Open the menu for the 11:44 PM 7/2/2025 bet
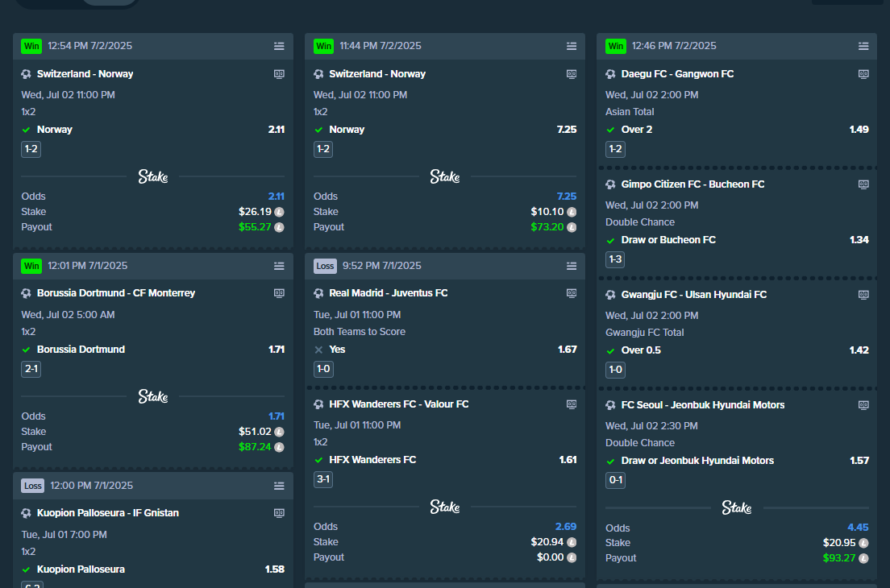The height and width of the screenshot is (588, 890). point(572,46)
